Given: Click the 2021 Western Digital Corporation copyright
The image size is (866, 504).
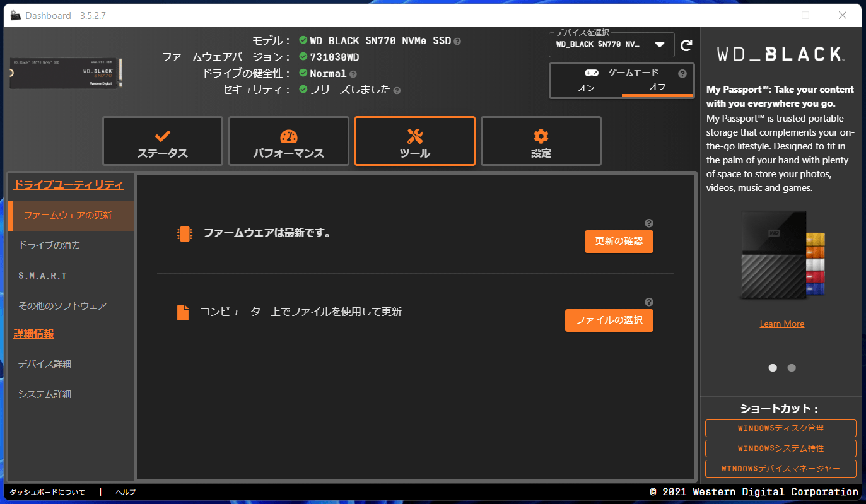Looking at the screenshot, I should click(x=754, y=492).
